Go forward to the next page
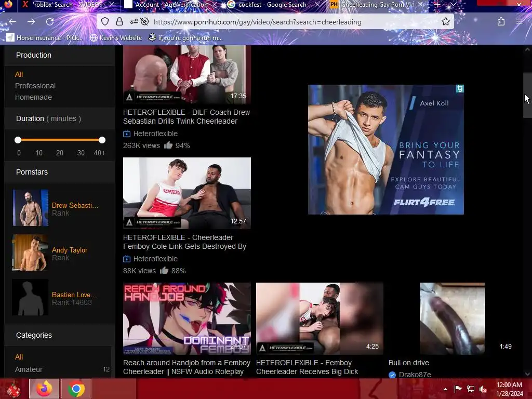532x399 pixels. pos(31,22)
